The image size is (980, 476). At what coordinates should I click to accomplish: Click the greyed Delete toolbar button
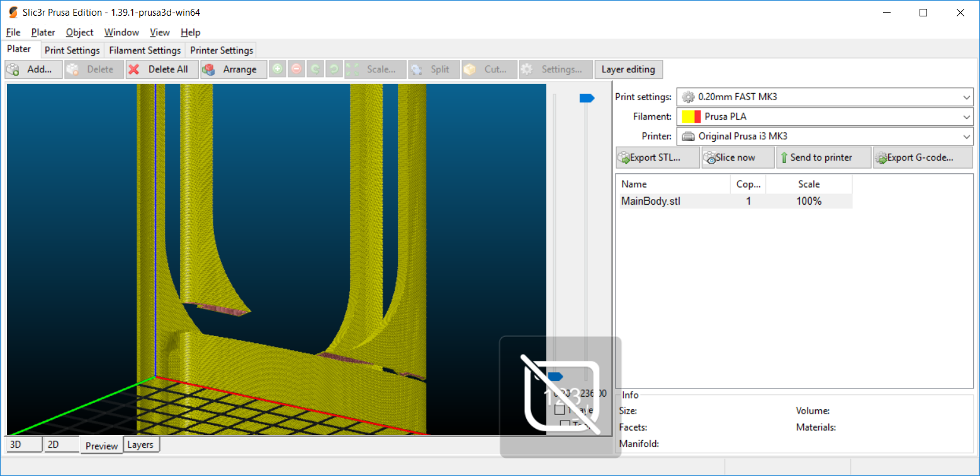click(x=93, y=69)
